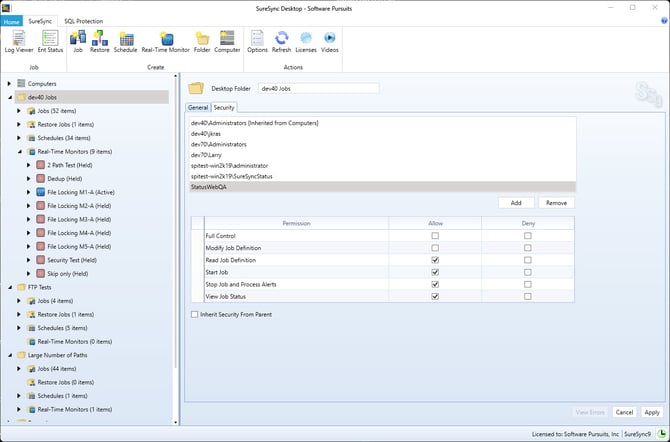Click the tree panel scroll down arrow
670x442 pixels.
[x=176, y=422]
